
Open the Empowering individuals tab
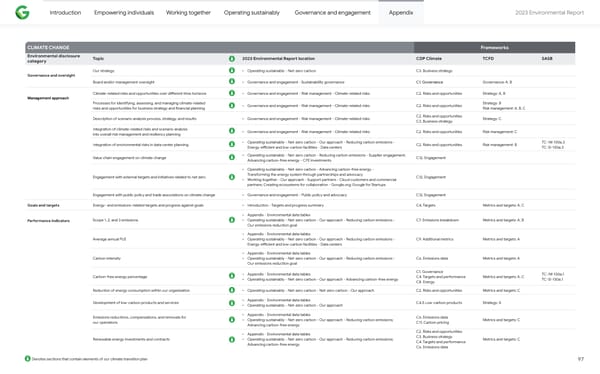pyautogui.click(x=124, y=13)
